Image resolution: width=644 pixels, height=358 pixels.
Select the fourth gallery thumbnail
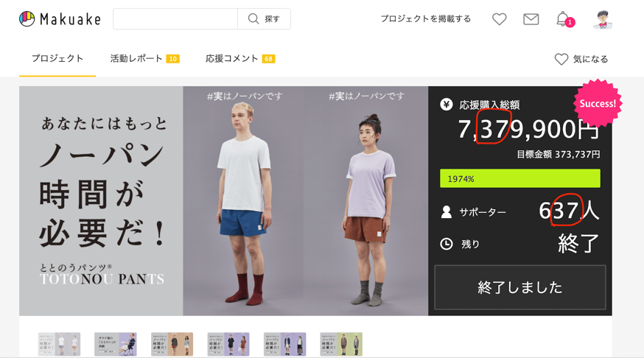228,344
